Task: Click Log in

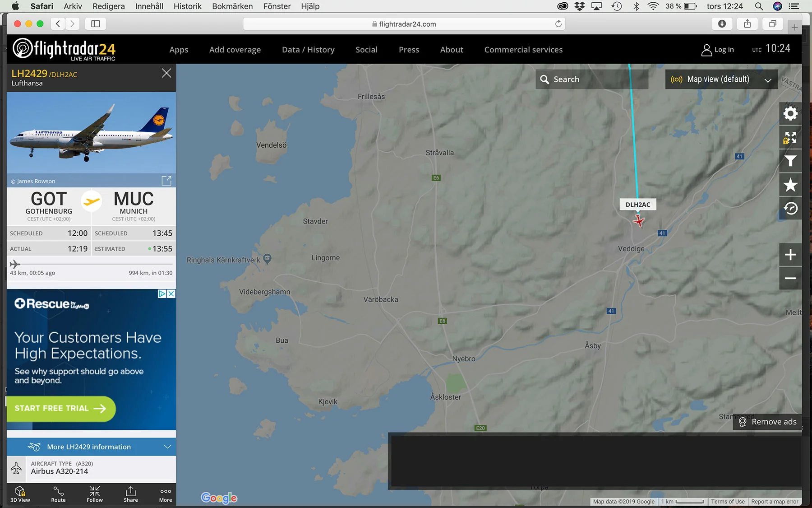Action: pos(718,50)
